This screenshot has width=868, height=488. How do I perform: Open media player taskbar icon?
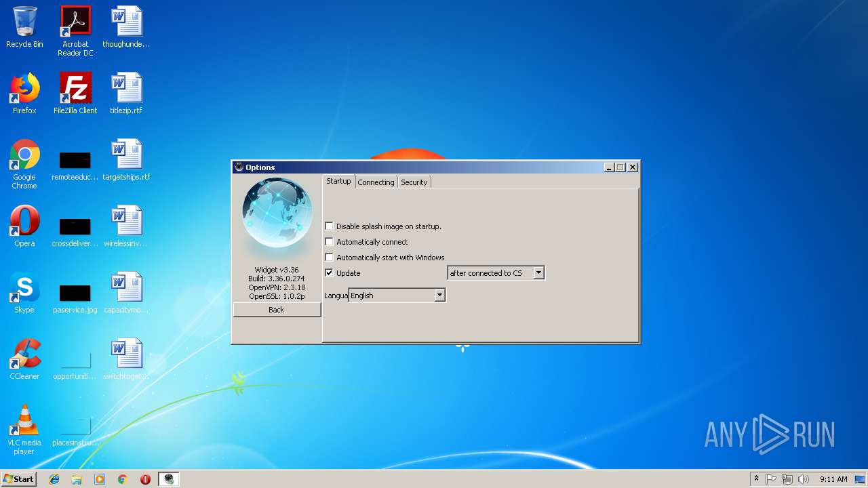100,479
